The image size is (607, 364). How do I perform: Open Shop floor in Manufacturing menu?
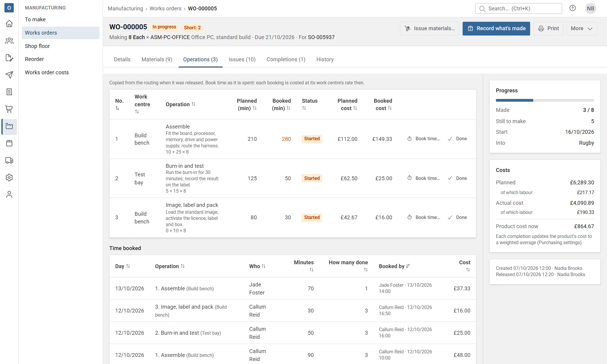coord(60,46)
